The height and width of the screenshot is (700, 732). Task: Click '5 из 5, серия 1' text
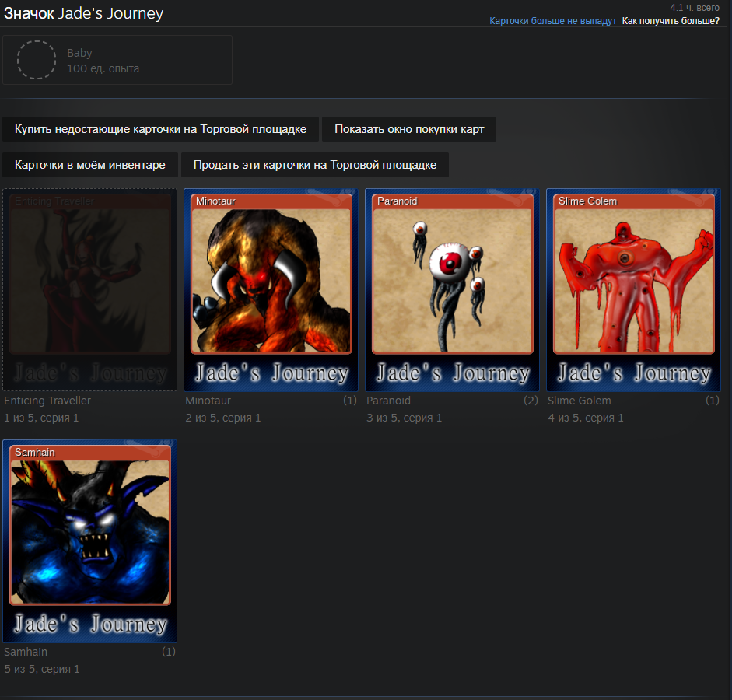tap(42, 669)
